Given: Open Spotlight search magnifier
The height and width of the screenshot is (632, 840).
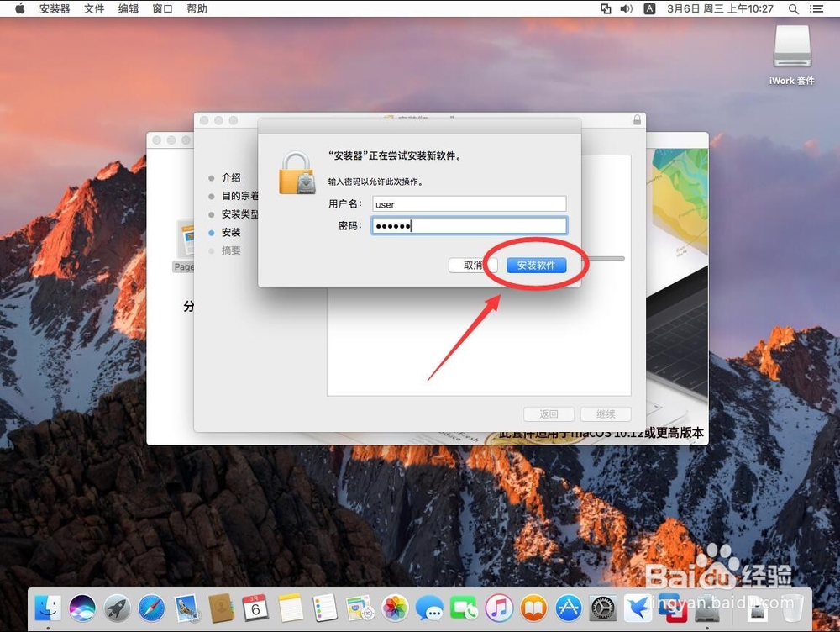Looking at the screenshot, I should click(x=794, y=8).
